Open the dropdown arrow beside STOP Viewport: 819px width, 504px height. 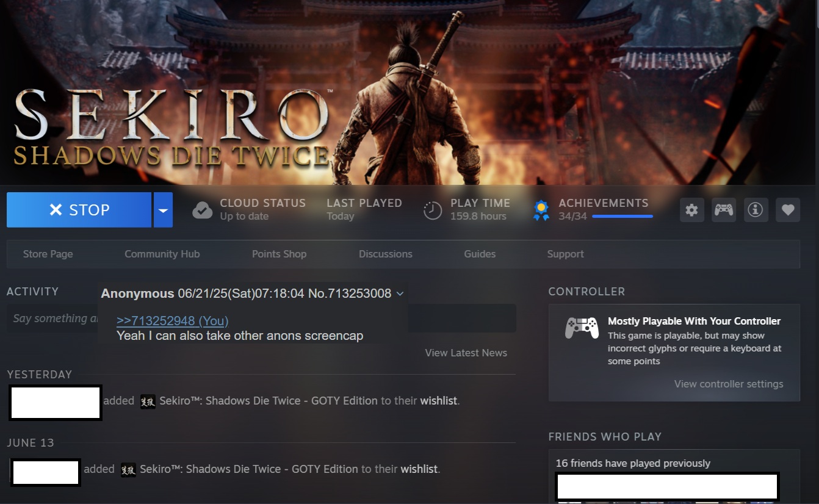coord(163,210)
